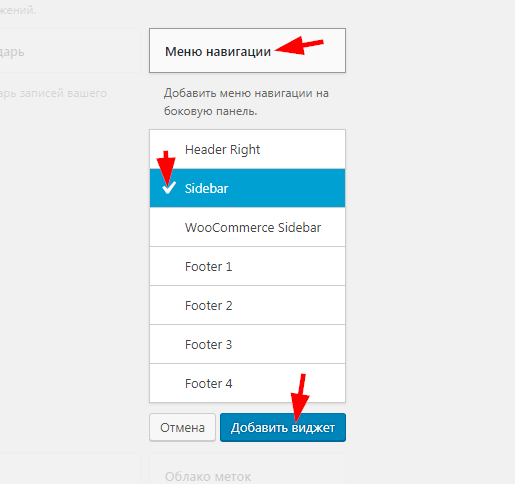Open the faded calendar widget on left

(x=70, y=51)
